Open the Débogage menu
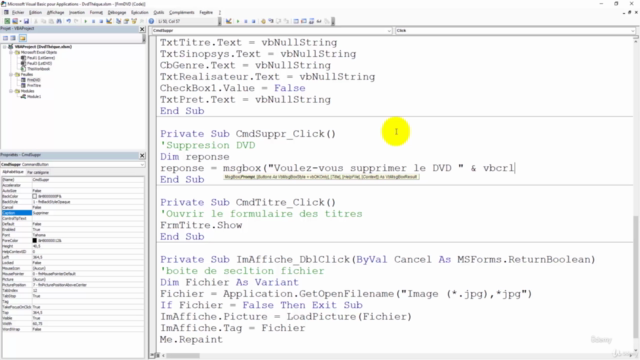The image size is (640, 360). point(117,12)
